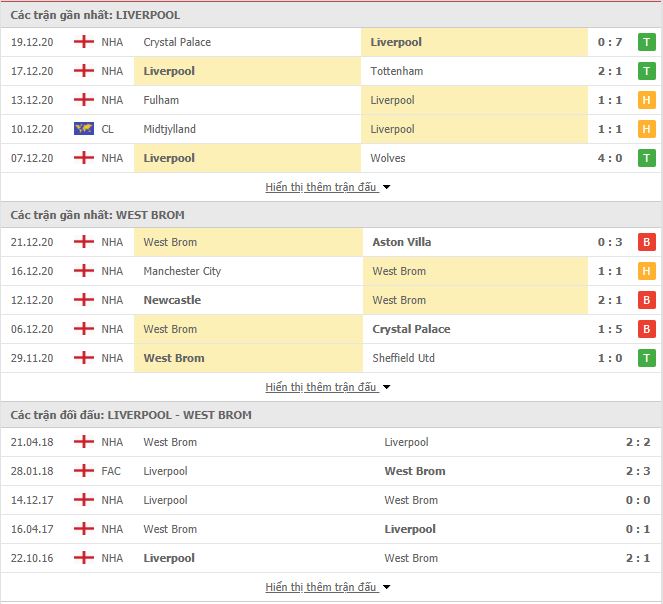Click the green T badge for Crystal Palace match
Screen dimensions: 663x604
tap(646, 42)
